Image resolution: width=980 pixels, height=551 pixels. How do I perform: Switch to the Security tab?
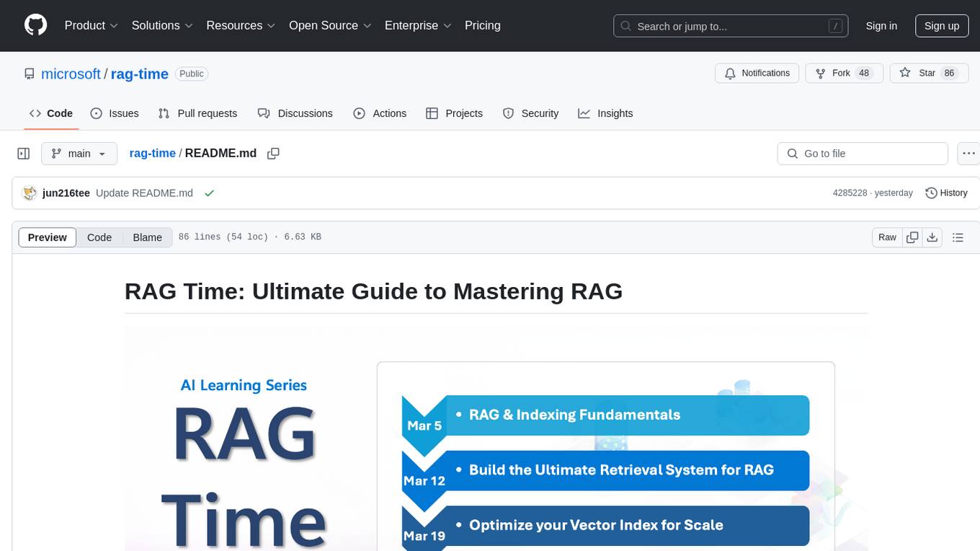pyautogui.click(x=530, y=113)
